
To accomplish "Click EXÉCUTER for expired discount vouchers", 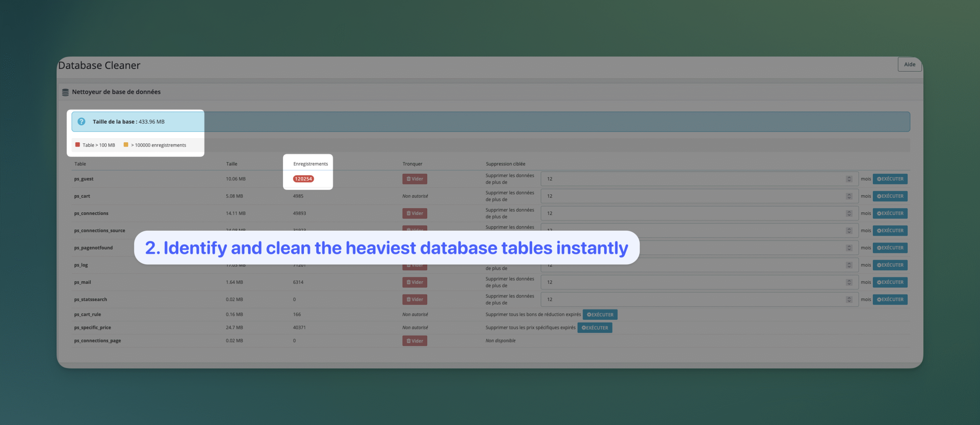I will 600,314.
